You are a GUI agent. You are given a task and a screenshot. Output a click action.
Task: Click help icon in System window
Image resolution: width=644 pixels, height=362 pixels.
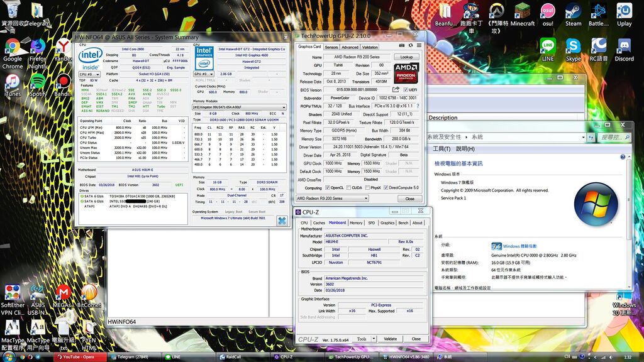click(623, 156)
